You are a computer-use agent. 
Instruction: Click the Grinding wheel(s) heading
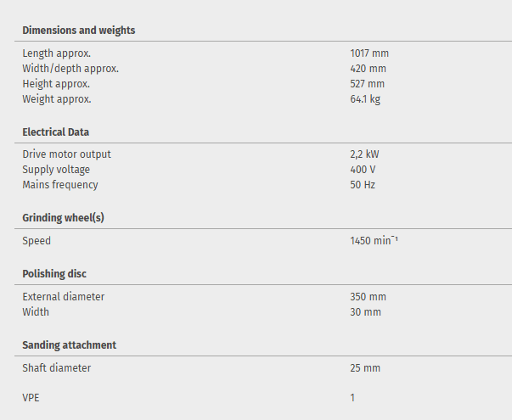[63, 218]
